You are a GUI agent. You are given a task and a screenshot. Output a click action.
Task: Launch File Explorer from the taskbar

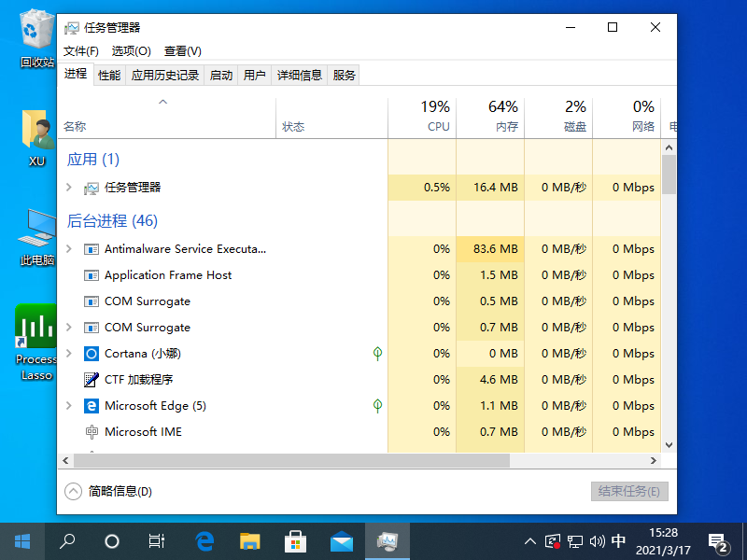click(x=250, y=540)
